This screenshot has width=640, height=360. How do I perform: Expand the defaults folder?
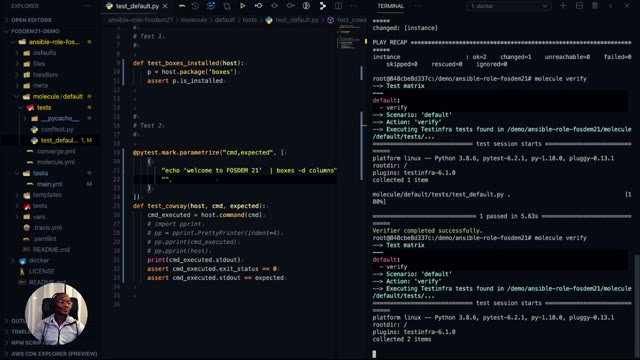(49, 53)
